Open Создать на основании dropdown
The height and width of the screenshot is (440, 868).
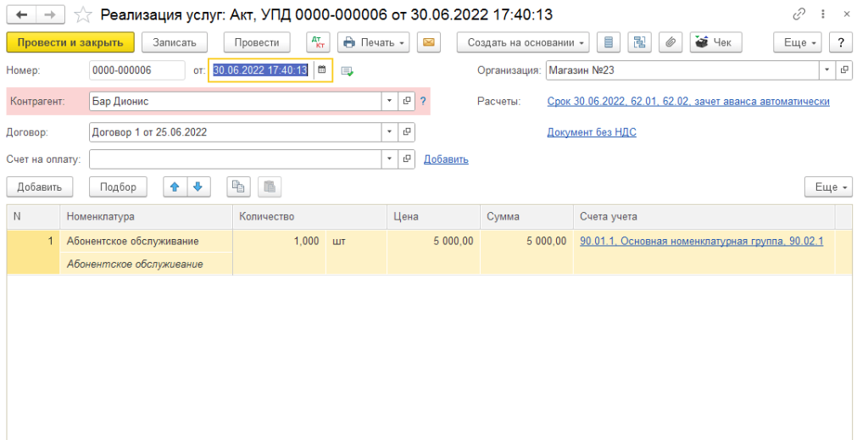tap(523, 42)
